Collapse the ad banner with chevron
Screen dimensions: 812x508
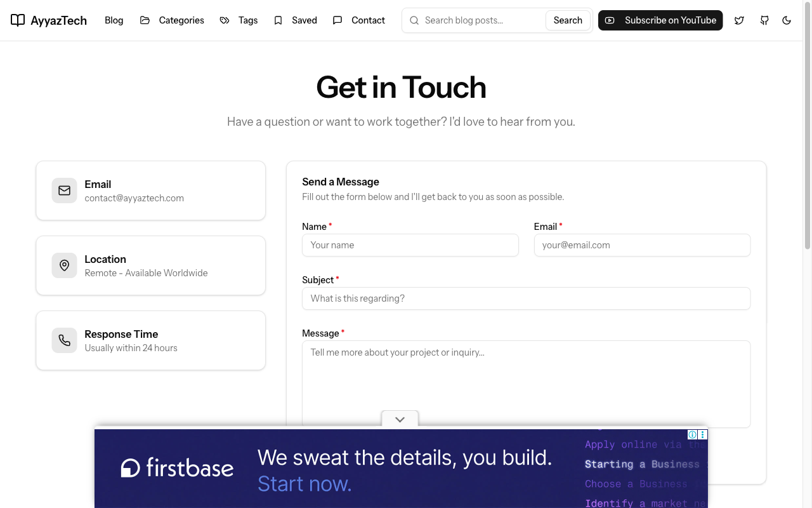pos(400,419)
